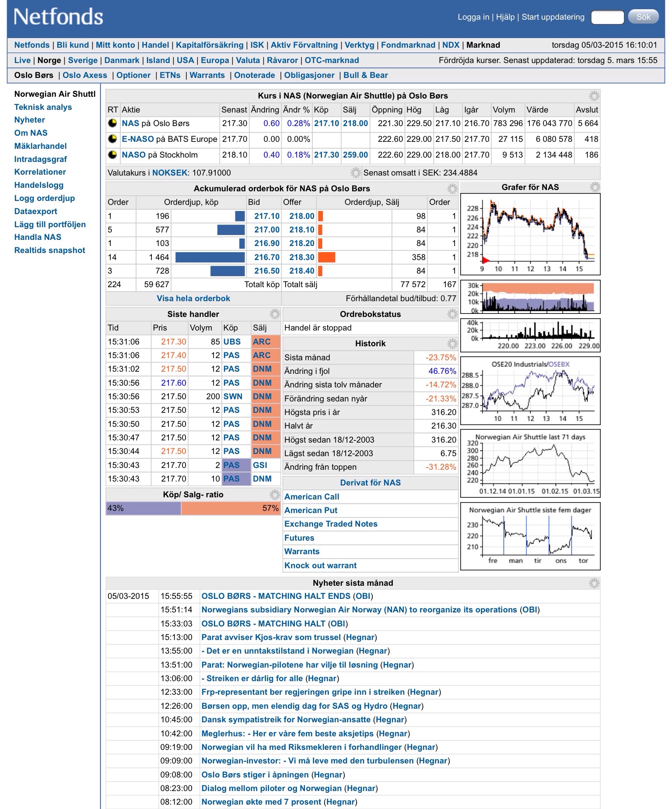Click the RT clock icon beside NAS på Oslo Børs
Image resolution: width=672 pixels, height=809 pixels.
pyautogui.click(x=112, y=123)
